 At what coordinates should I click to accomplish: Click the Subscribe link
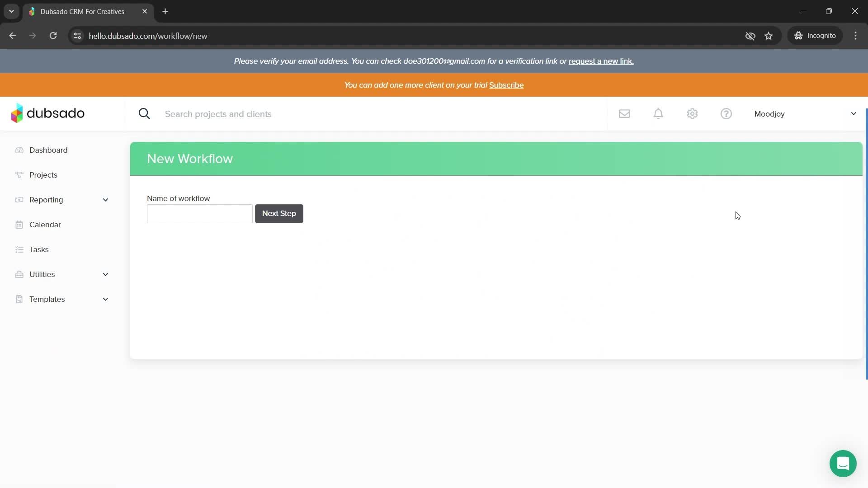(506, 85)
